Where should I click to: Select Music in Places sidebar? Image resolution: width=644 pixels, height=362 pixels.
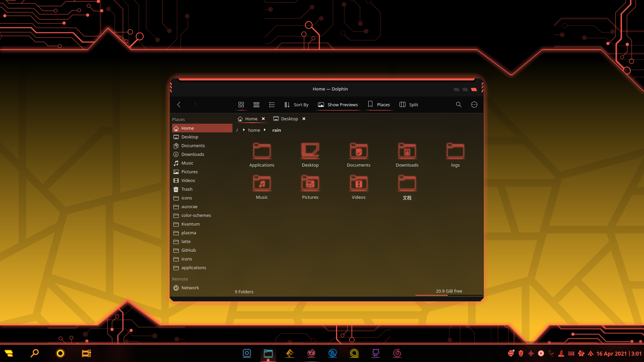tap(202, 163)
